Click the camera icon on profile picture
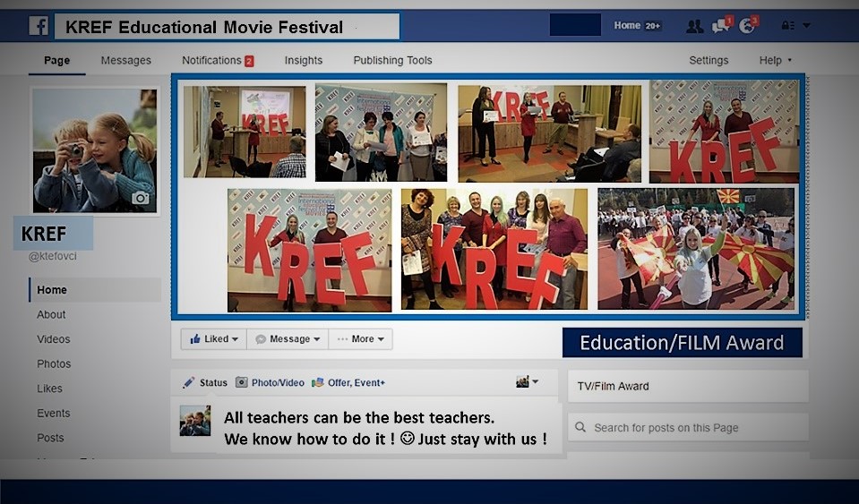This screenshot has height=504, width=859. coord(141,198)
